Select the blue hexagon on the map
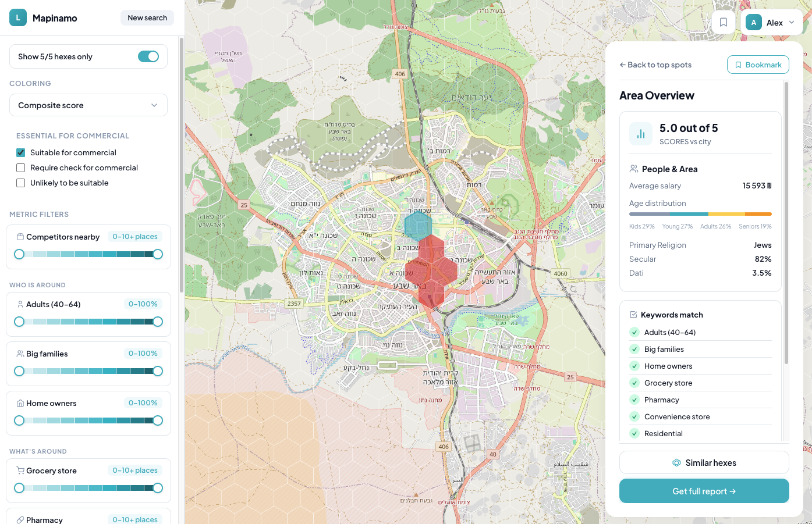812x524 pixels. tap(418, 226)
